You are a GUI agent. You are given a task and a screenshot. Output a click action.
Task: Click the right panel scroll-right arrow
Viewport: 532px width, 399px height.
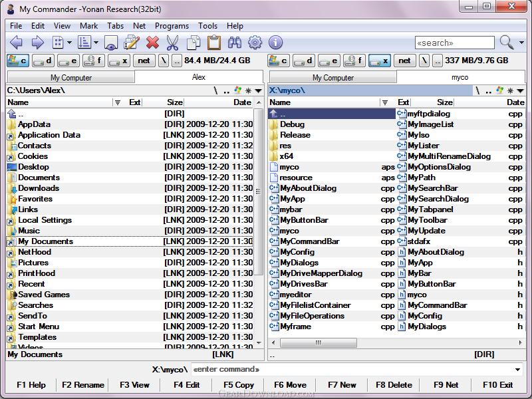coord(521,342)
